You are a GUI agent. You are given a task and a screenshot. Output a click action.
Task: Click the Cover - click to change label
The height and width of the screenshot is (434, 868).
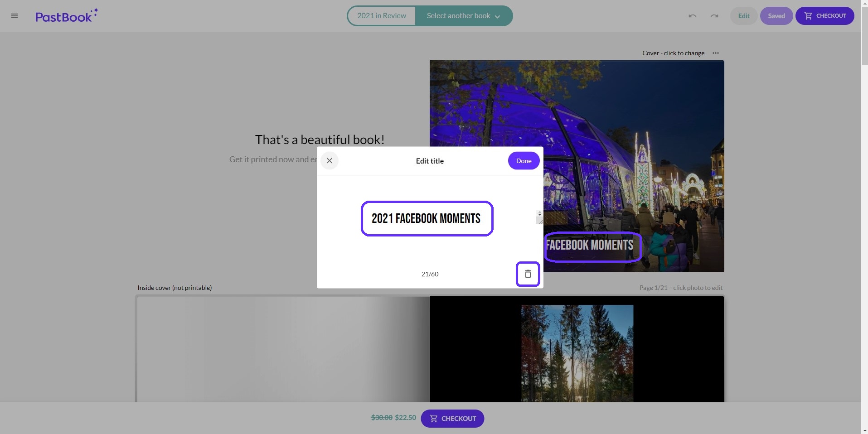pyautogui.click(x=674, y=53)
